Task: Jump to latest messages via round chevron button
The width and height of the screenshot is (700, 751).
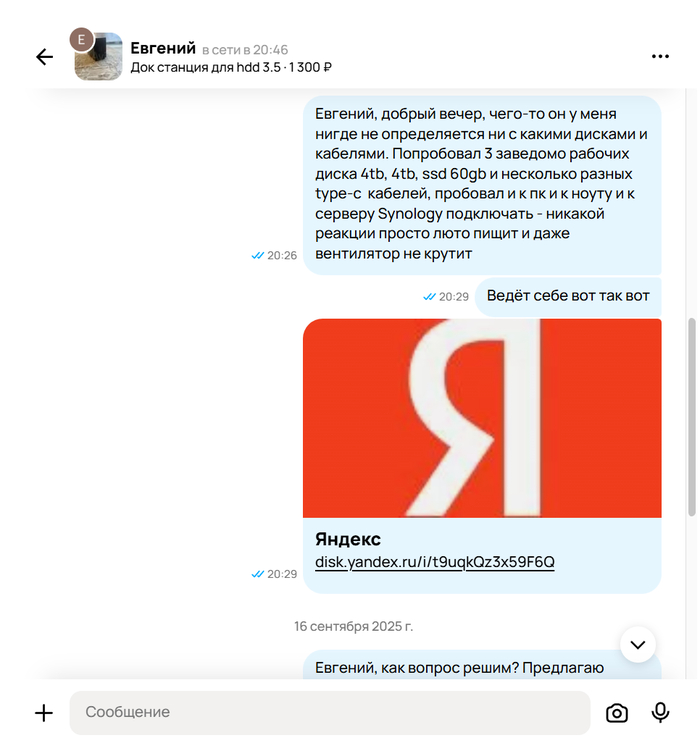Action: pyautogui.click(x=638, y=645)
